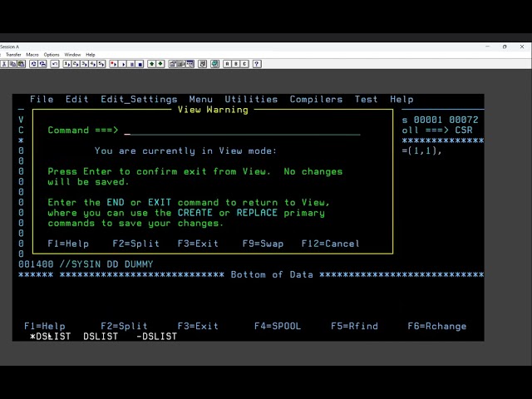Run quick macro number 1 icon
The image size is (532, 399).
pos(66,64)
